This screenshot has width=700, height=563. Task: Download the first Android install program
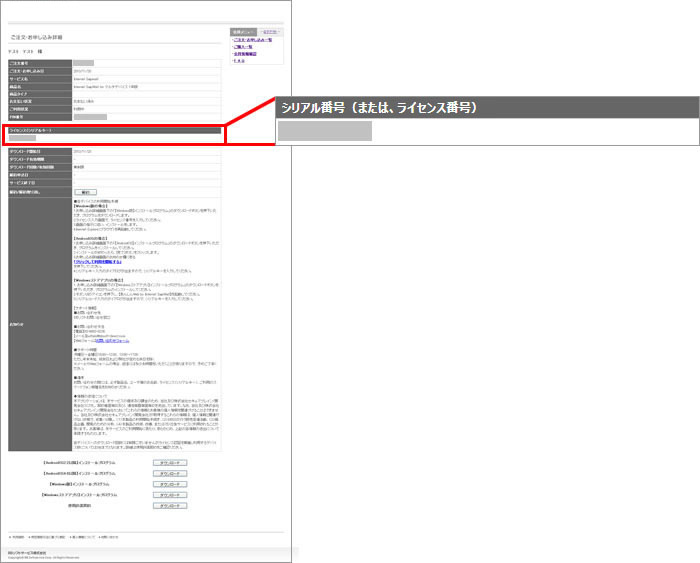point(170,463)
